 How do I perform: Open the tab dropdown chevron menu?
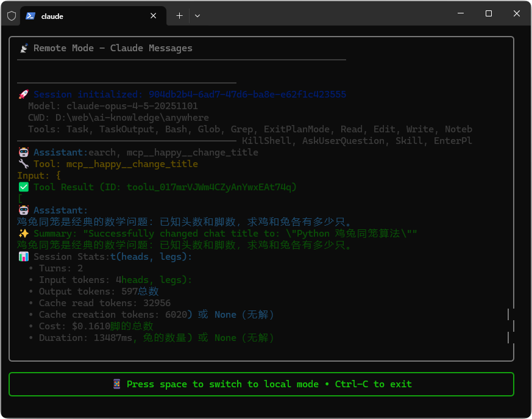pos(197,15)
